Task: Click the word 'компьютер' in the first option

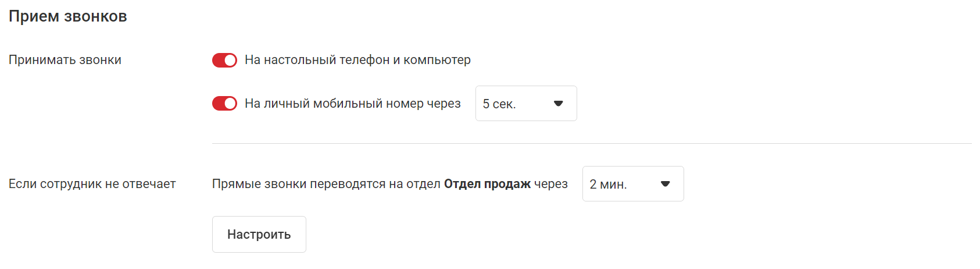Action: 437,60
